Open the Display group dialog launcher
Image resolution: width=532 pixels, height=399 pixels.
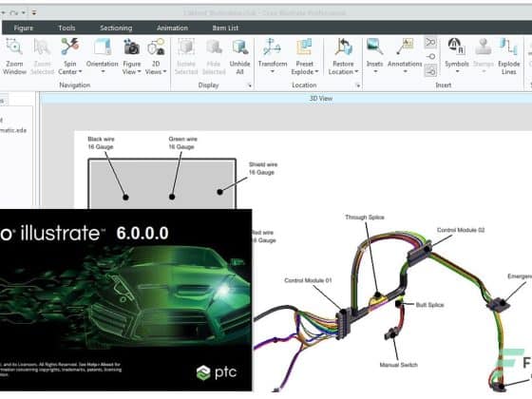pyautogui.click(x=249, y=85)
